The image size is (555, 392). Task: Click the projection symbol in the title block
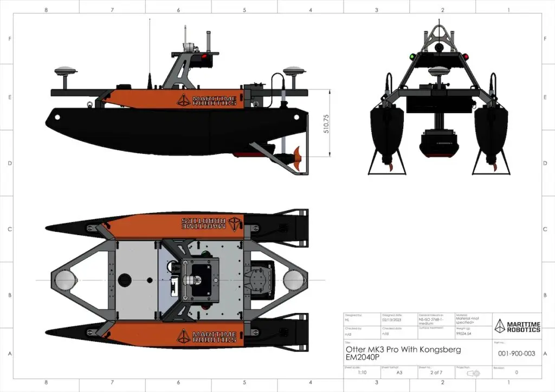click(x=473, y=374)
